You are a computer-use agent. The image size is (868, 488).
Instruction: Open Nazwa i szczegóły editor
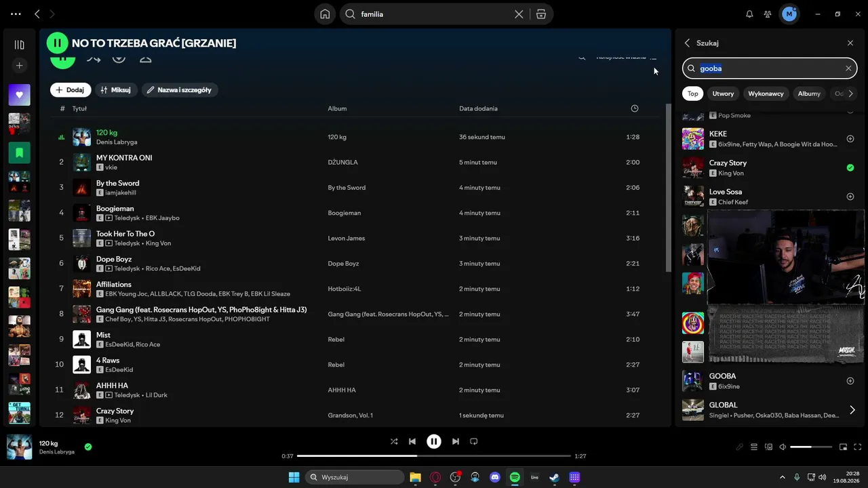coord(180,90)
